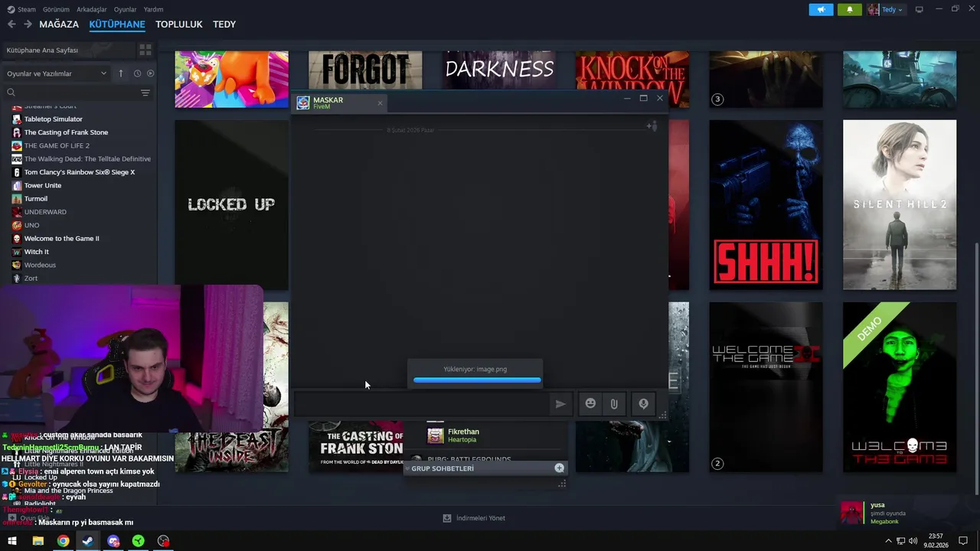Open the TEDY profile tab

coord(224,24)
